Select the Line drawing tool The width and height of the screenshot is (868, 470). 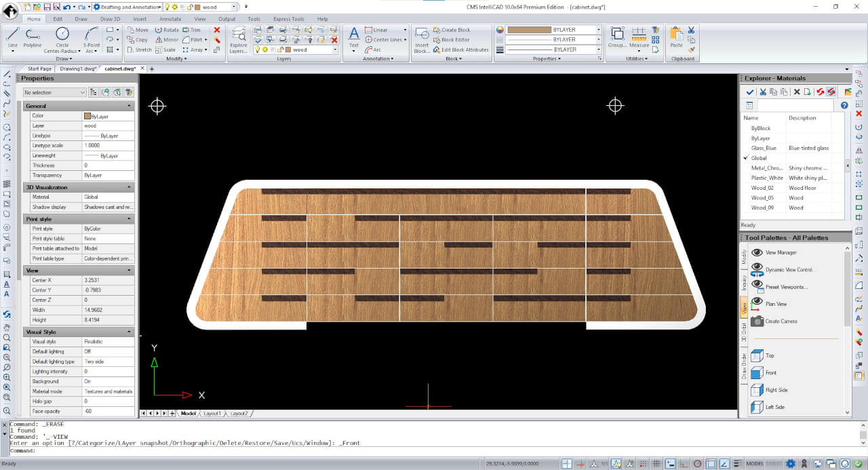[13, 39]
